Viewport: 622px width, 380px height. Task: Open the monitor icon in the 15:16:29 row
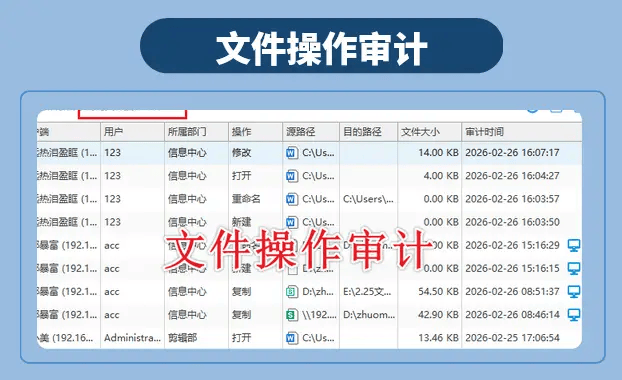tap(574, 246)
